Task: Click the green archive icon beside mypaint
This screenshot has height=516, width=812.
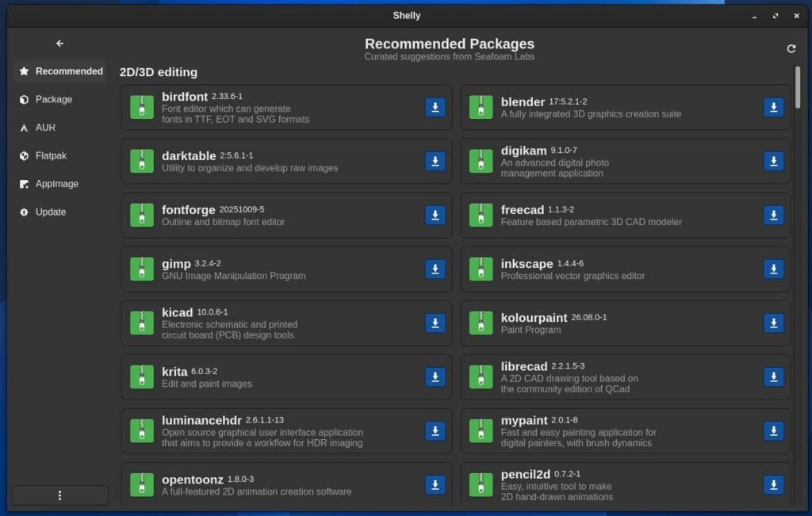Action: coord(481,430)
